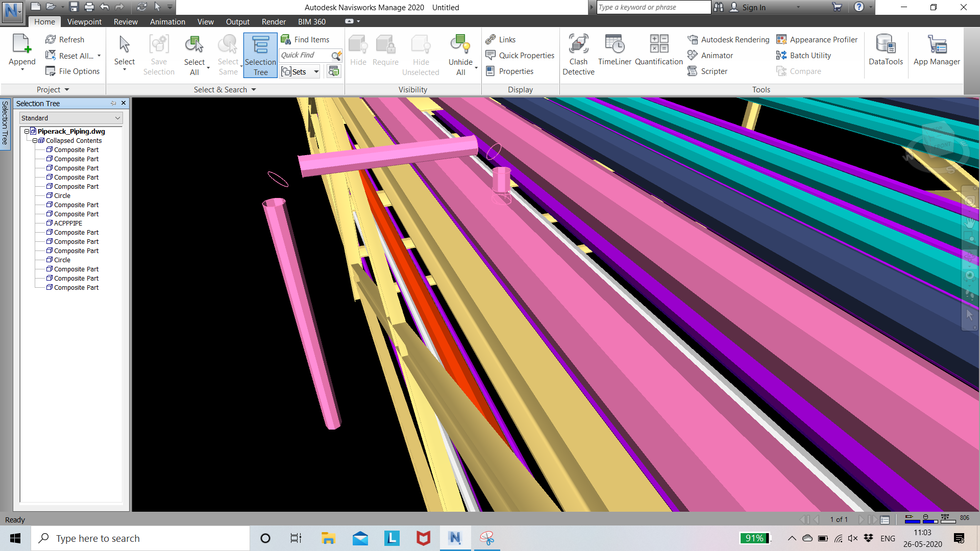Toggle Selection Tree panel visibility
This screenshot has width=980, height=551.
tap(260, 55)
